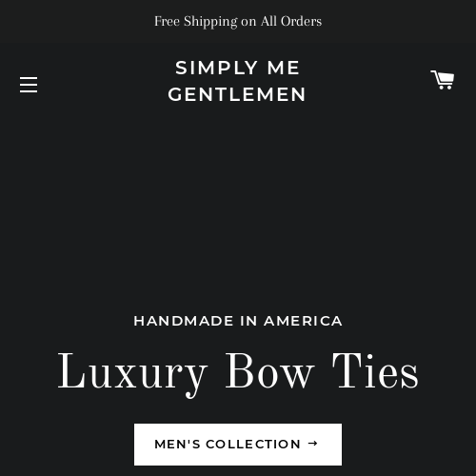Click the word AMERICA in the subheading
This screenshot has height=476, width=476.
click(x=303, y=321)
